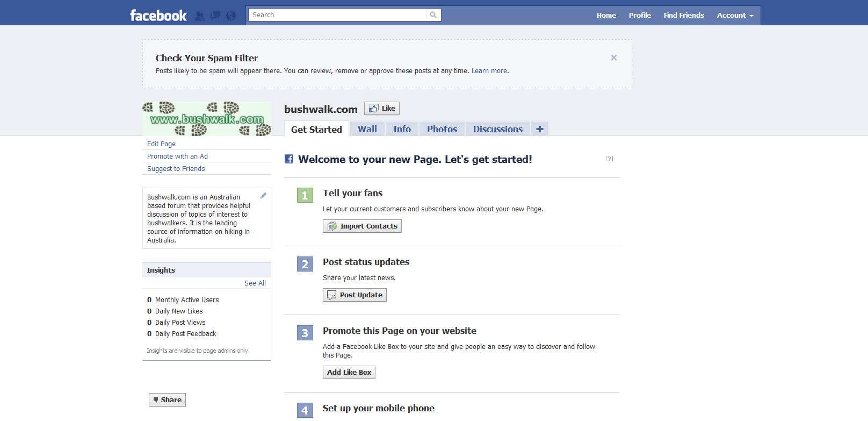Screen dimensions: 868x421
Task: Click 'Promote this Page on your website' heading
Action: click(400, 331)
